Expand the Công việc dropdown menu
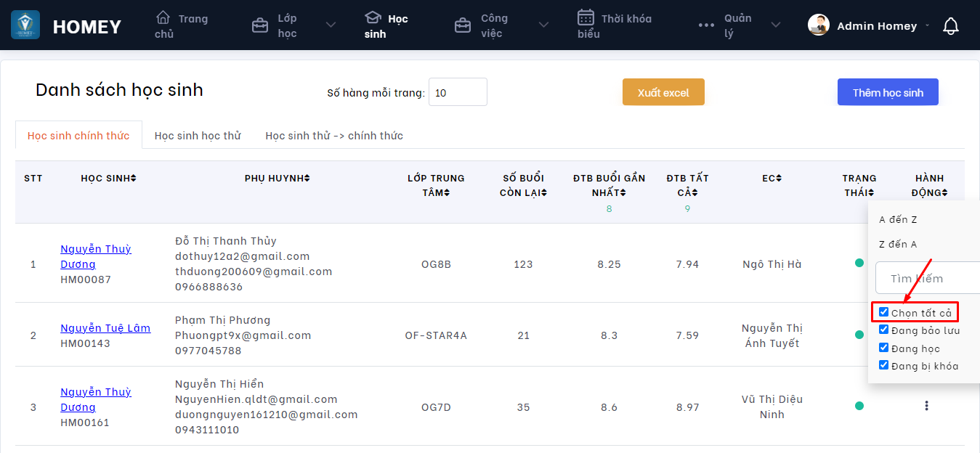The image size is (980, 453). click(543, 25)
